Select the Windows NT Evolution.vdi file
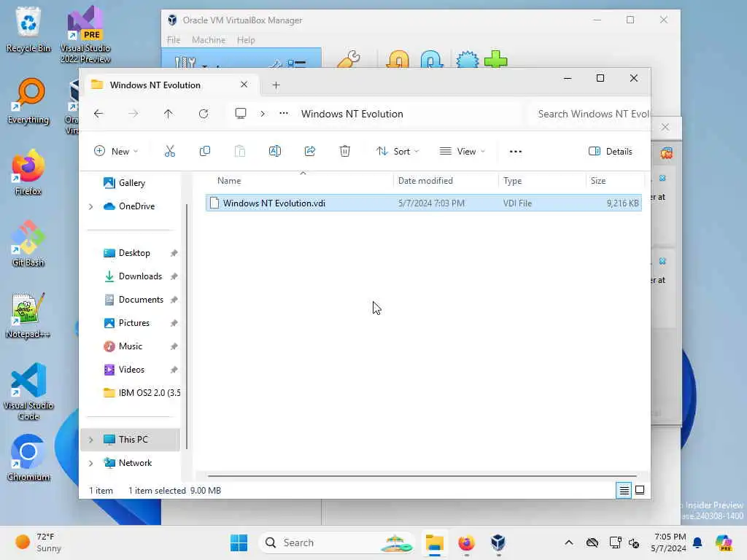Screen dimensions: 747x560 click(424, 203)
